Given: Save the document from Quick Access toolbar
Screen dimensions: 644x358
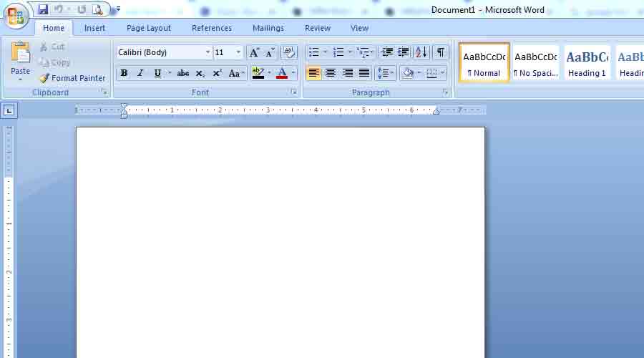Looking at the screenshot, I should 43,9.
